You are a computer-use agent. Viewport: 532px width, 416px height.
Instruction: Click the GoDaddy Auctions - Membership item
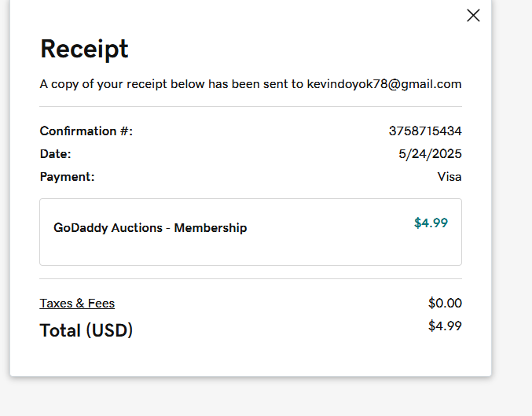click(x=150, y=228)
